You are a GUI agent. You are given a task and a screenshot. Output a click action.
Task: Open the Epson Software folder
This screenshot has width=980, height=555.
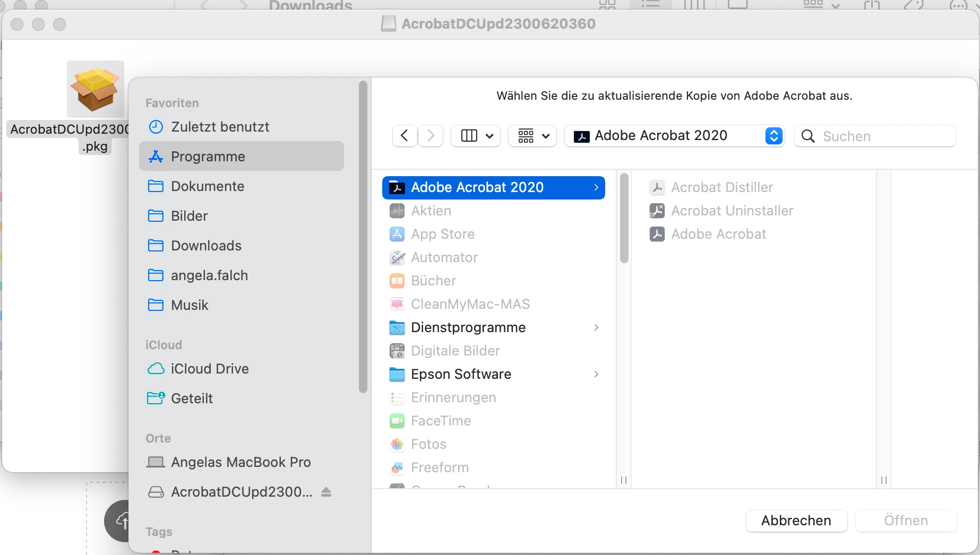[x=493, y=374]
